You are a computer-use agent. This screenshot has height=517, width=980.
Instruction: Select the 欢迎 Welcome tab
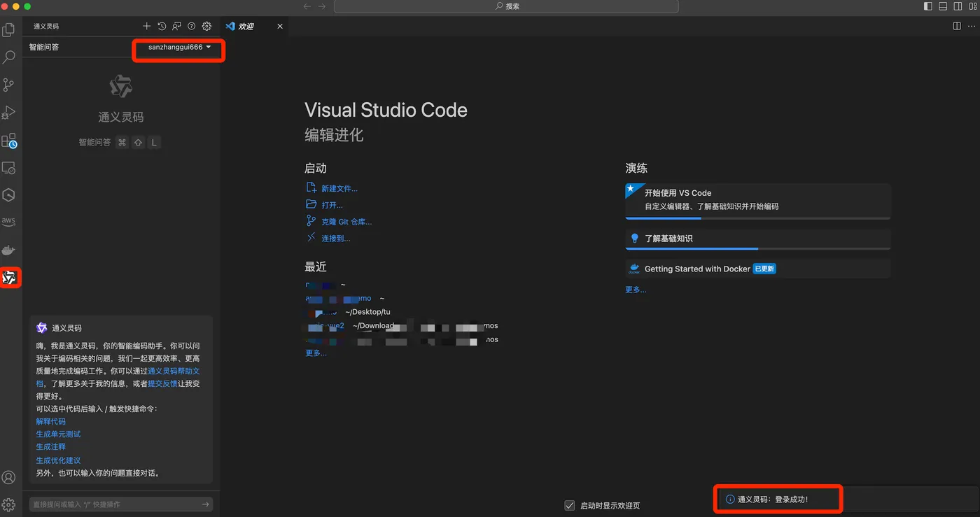click(254, 26)
